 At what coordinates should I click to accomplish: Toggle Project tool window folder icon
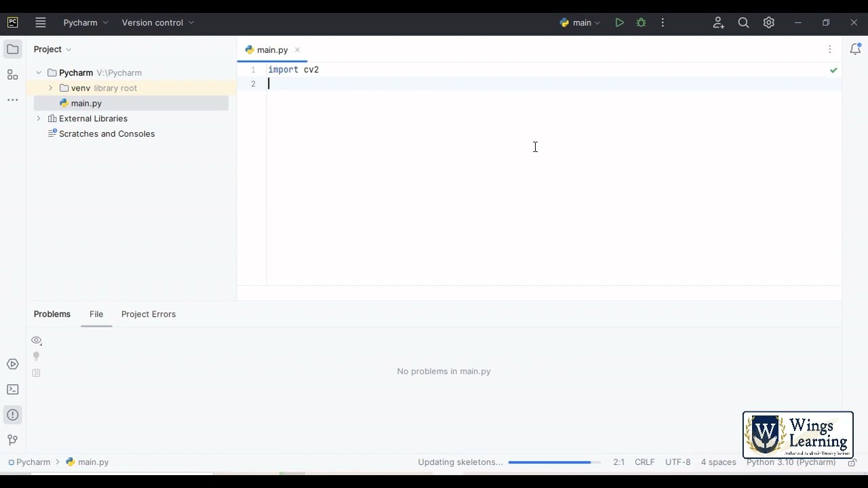click(x=12, y=49)
